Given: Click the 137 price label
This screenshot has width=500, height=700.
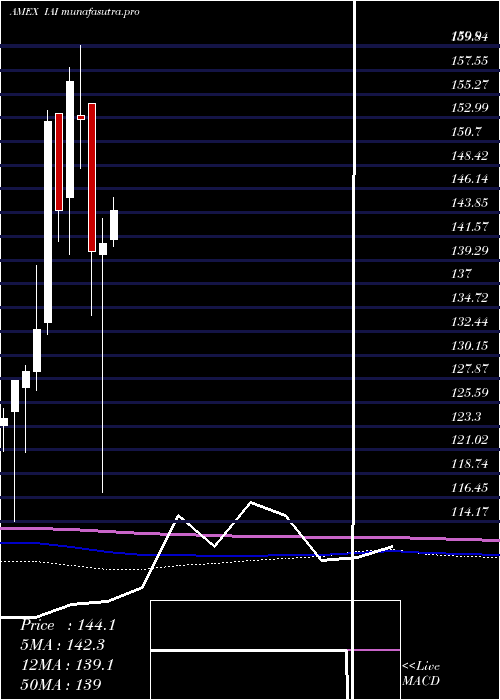Looking at the screenshot, I should 461,274.
